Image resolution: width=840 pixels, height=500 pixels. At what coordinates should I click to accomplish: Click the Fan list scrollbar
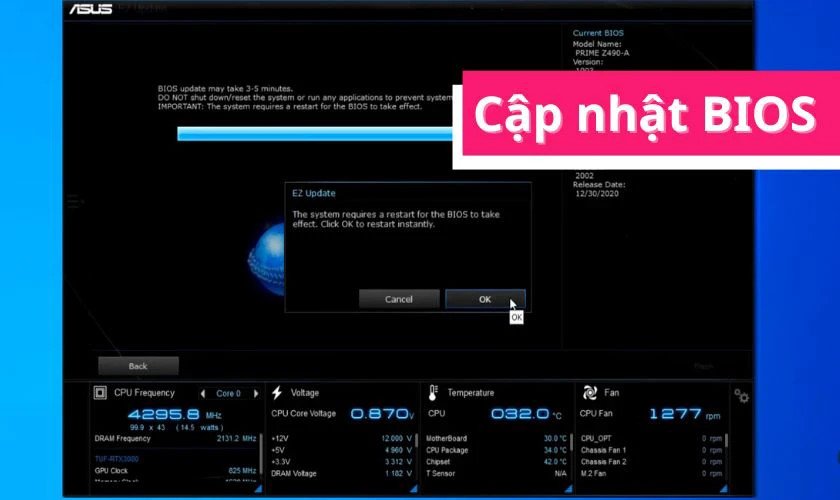727,441
